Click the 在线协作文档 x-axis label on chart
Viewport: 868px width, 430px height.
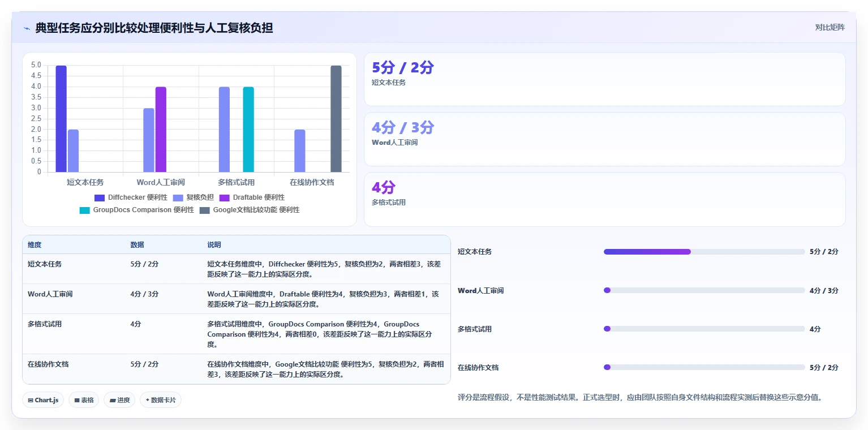pyautogui.click(x=312, y=183)
